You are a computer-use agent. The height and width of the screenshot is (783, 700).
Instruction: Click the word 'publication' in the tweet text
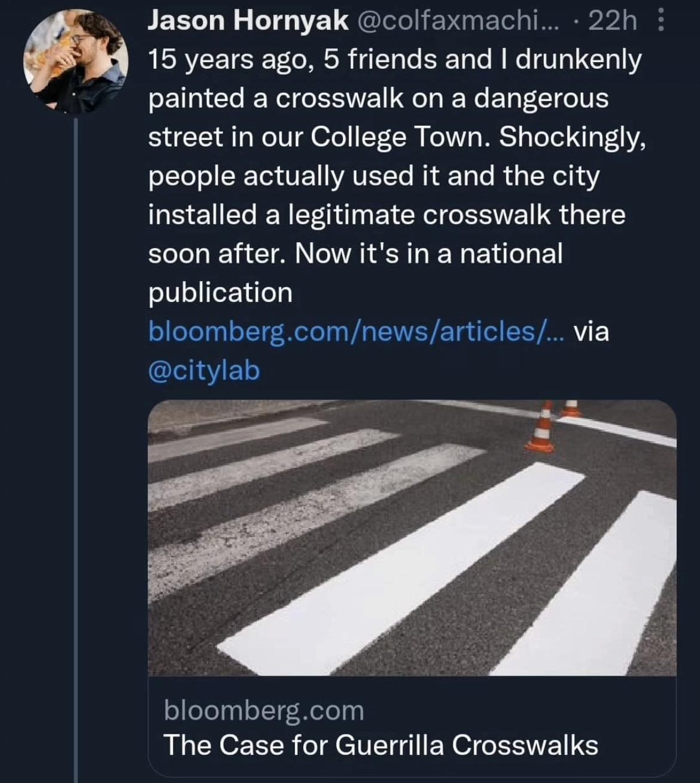coord(220,293)
